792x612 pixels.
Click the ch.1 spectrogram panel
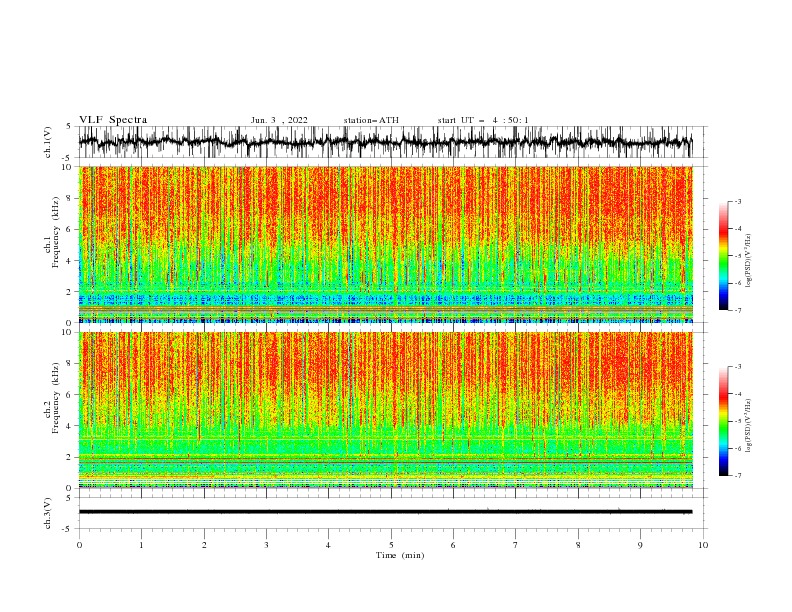[x=385, y=244]
